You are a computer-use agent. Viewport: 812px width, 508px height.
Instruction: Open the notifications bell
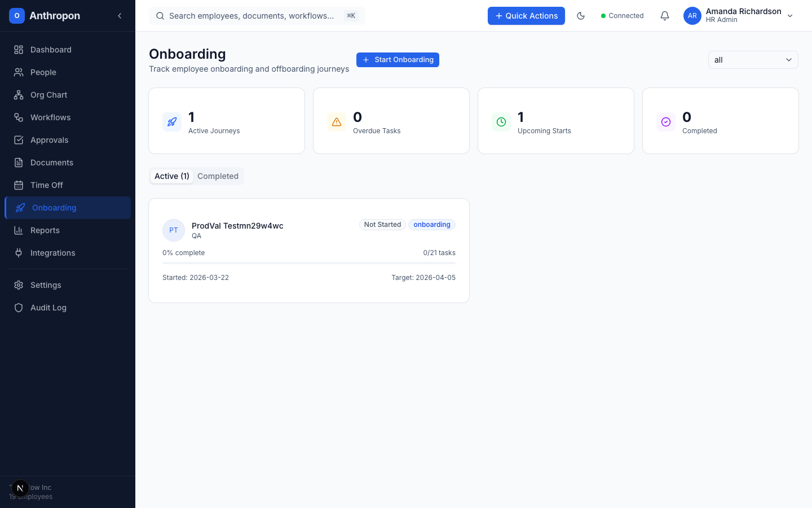coord(665,16)
